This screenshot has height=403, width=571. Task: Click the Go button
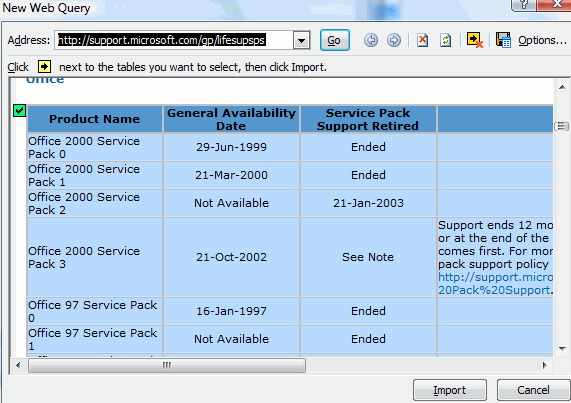pyautogui.click(x=335, y=40)
